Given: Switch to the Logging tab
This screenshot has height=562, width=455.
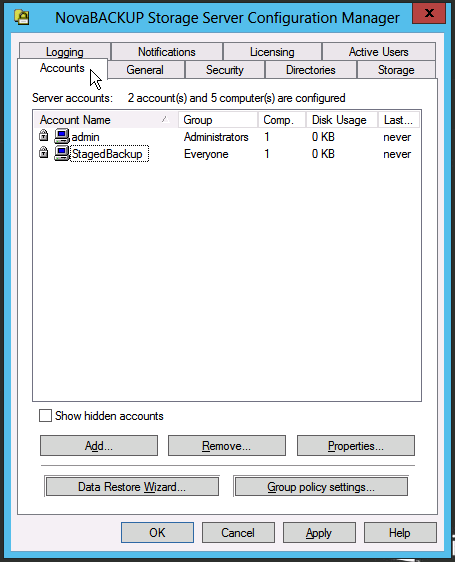Looking at the screenshot, I should coord(65,52).
